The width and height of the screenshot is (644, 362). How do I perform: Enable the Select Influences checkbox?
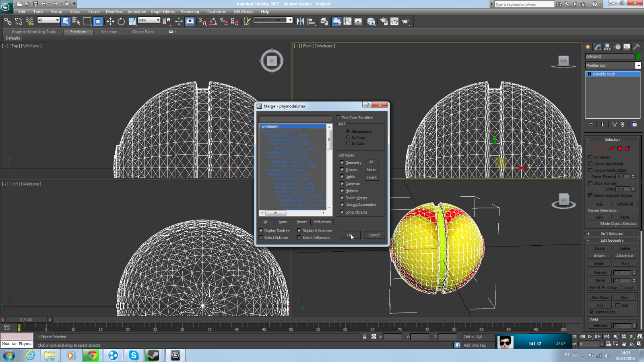pyautogui.click(x=299, y=238)
